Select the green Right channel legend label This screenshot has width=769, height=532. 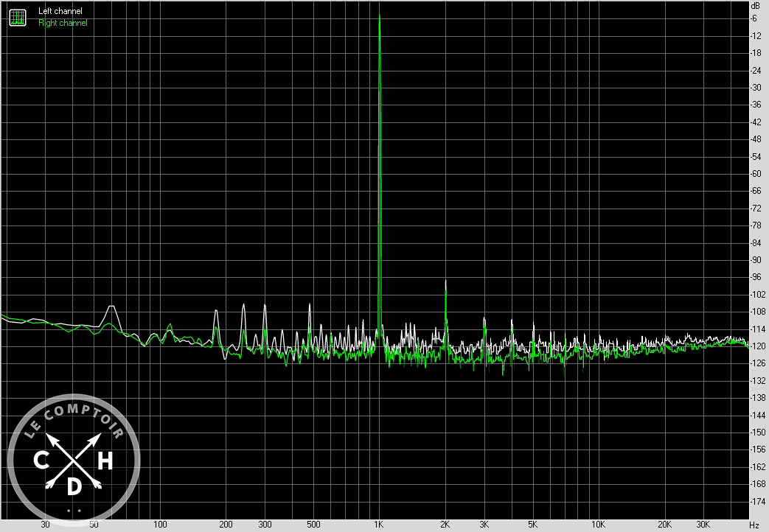[63, 23]
